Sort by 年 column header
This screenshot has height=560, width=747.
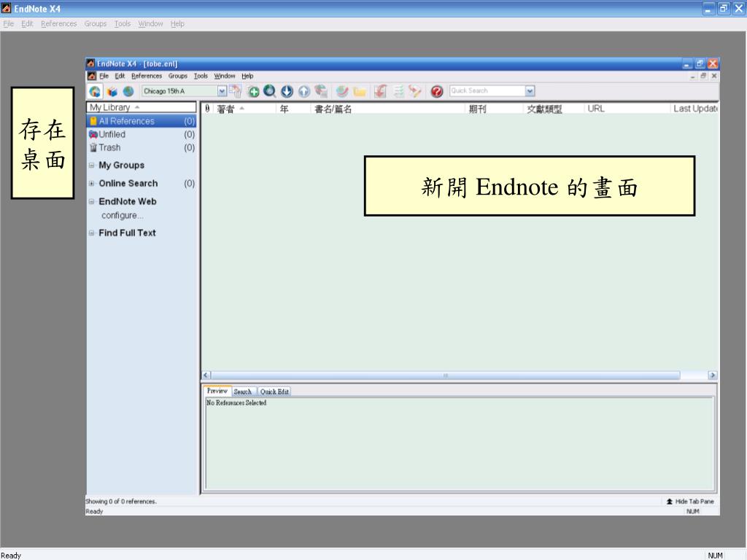tap(293, 109)
